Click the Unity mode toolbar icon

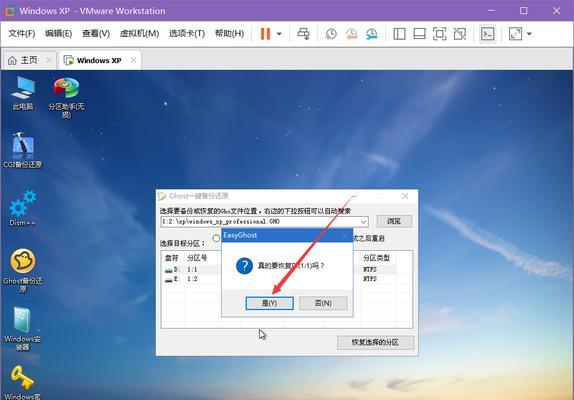pos(460,34)
